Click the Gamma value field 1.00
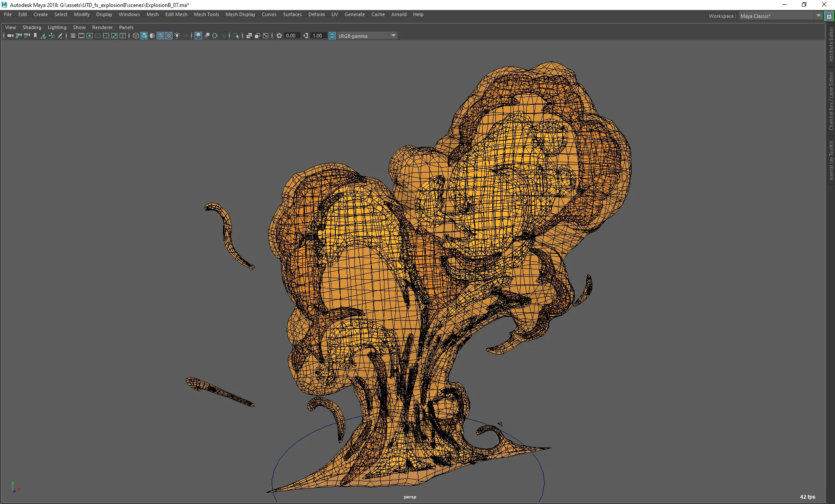835x504 pixels. [319, 36]
